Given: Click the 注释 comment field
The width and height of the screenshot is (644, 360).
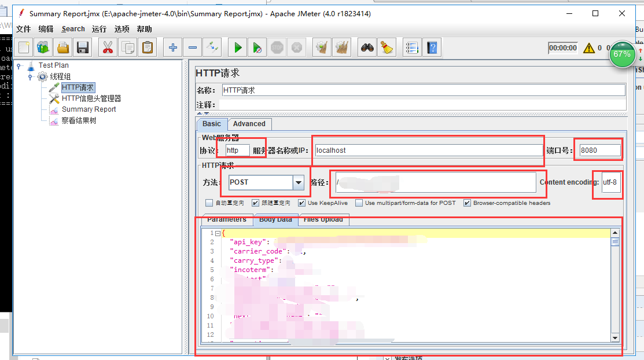Looking at the screenshot, I should tap(422, 105).
